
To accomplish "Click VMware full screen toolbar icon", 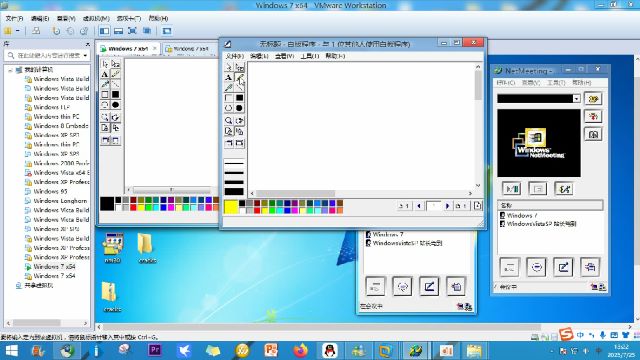I will [132, 31].
